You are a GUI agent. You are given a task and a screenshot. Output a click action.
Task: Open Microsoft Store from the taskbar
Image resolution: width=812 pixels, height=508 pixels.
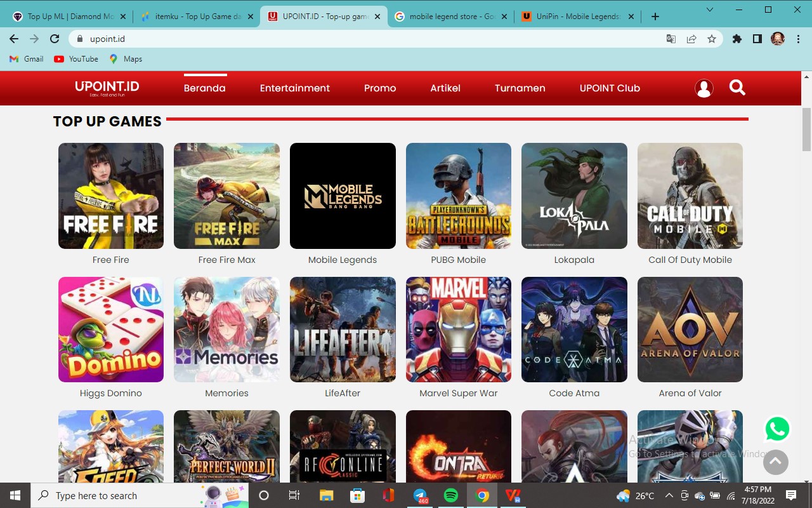pyautogui.click(x=357, y=495)
